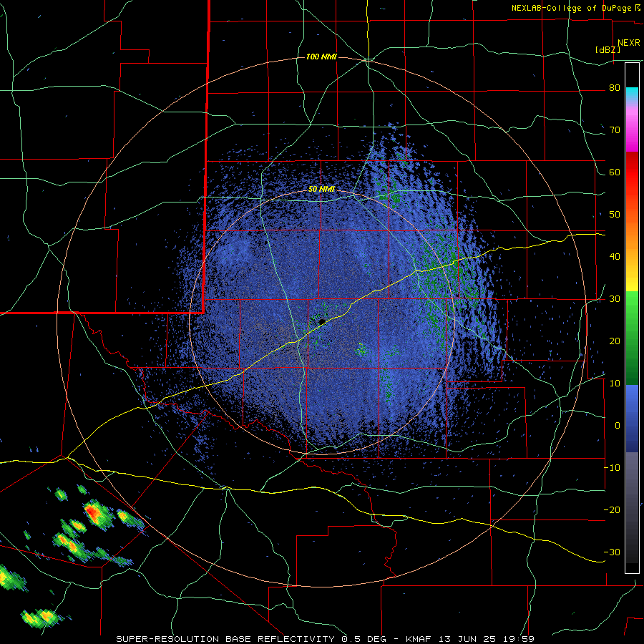The image size is (644, 644).
Task: Click the 'NEXLAB-College of DuPage' credit text
Action: 572,8
